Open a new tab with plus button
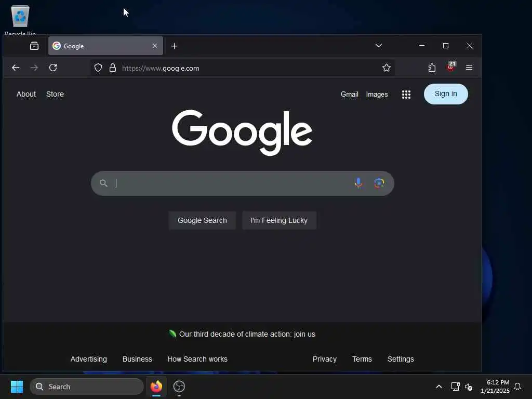Image resolution: width=532 pixels, height=399 pixels. pos(175,46)
